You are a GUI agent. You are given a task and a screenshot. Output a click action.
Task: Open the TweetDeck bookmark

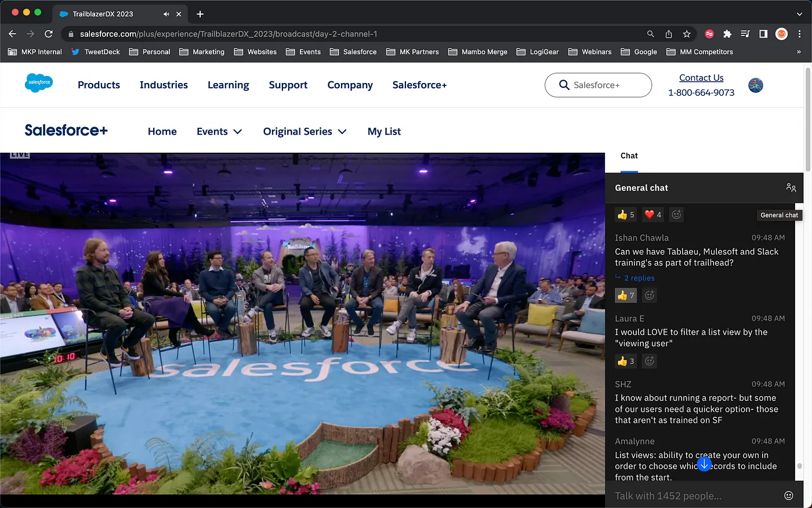[x=96, y=52]
